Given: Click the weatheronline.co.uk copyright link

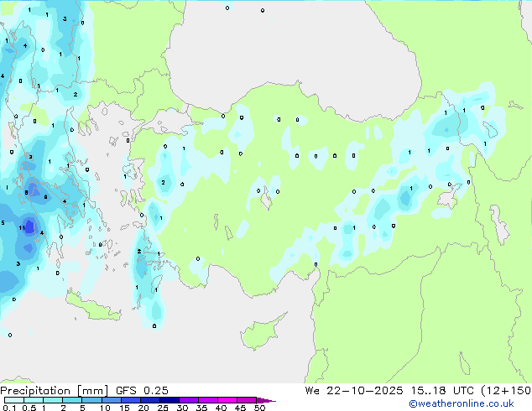Looking at the screenshot, I should point(461,403).
